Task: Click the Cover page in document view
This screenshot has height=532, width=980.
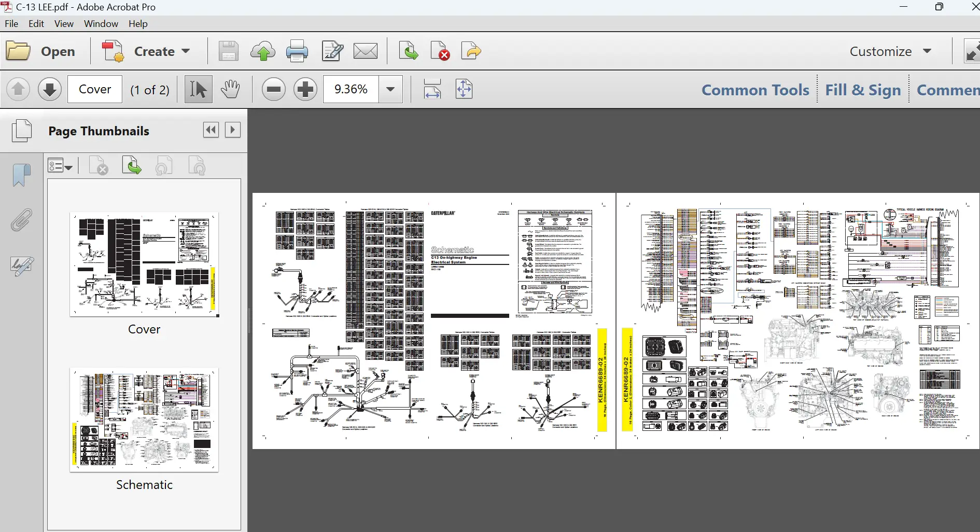Action: (x=434, y=321)
